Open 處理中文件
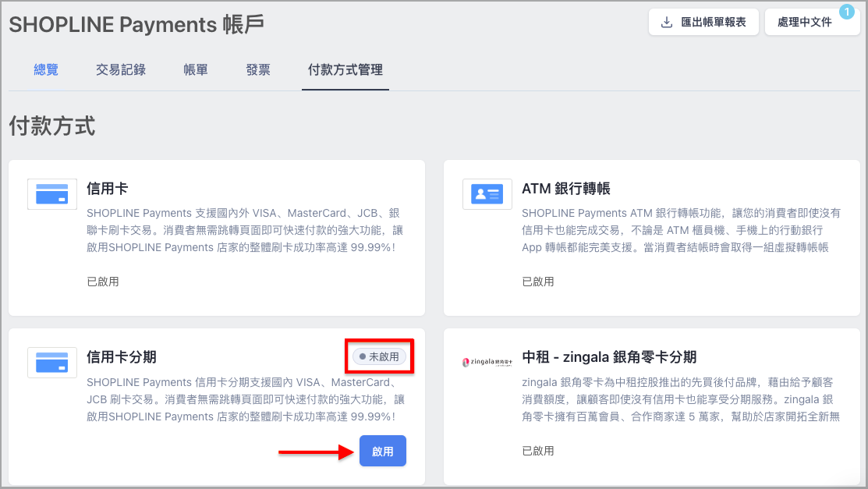 tap(812, 22)
